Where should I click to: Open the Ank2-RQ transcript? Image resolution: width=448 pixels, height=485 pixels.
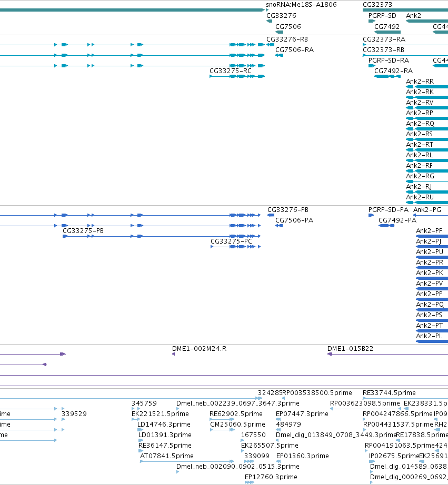click(x=427, y=129)
